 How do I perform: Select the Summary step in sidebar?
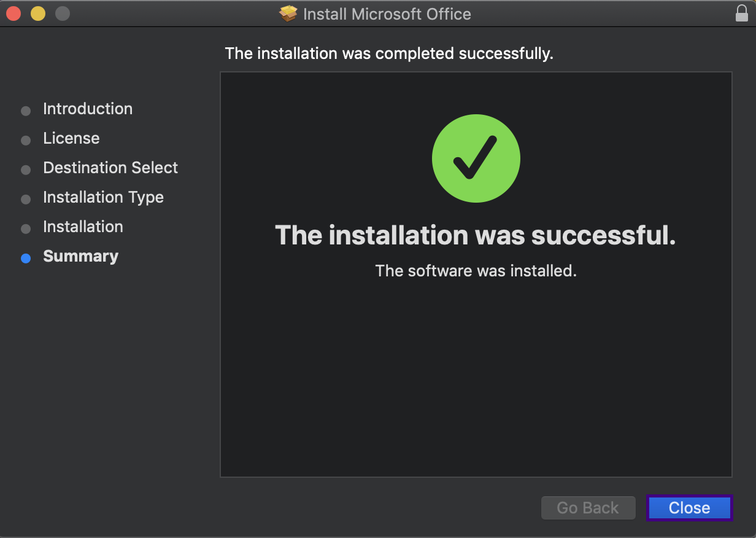click(80, 256)
